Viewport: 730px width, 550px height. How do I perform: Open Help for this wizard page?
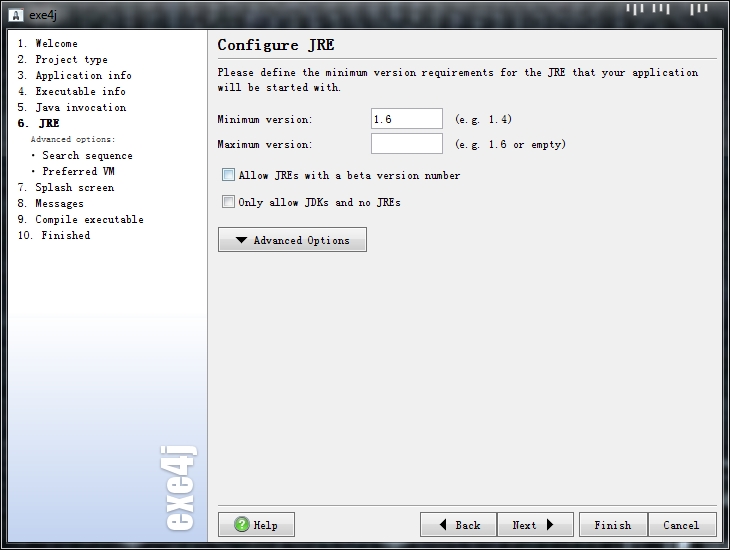pyautogui.click(x=256, y=525)
